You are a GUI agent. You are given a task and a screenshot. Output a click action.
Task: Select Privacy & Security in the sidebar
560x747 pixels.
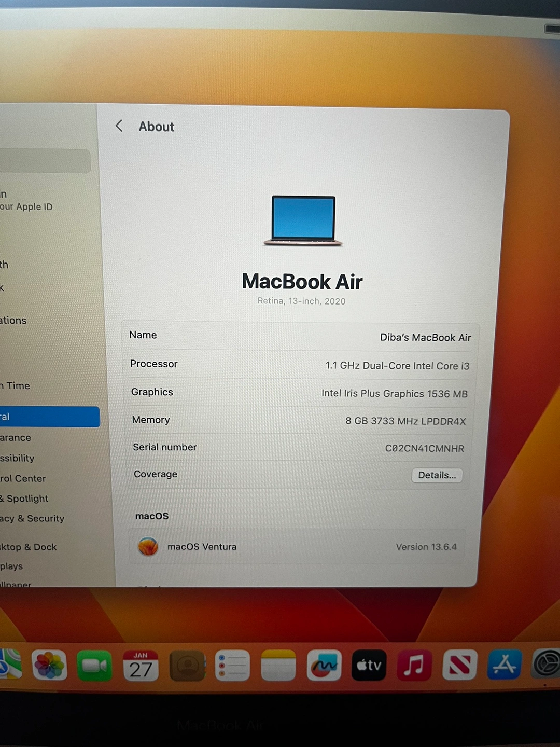[32, 518]
